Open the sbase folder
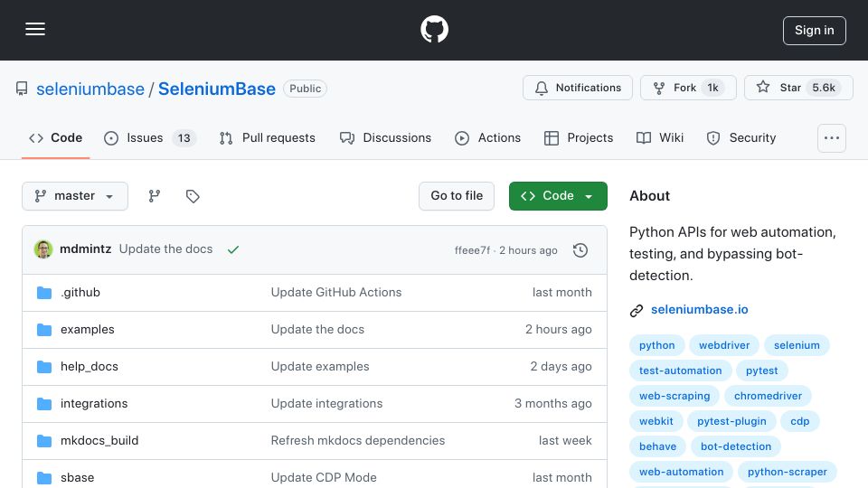This screenshot has width=868, height=488. [x=77, y=477]
